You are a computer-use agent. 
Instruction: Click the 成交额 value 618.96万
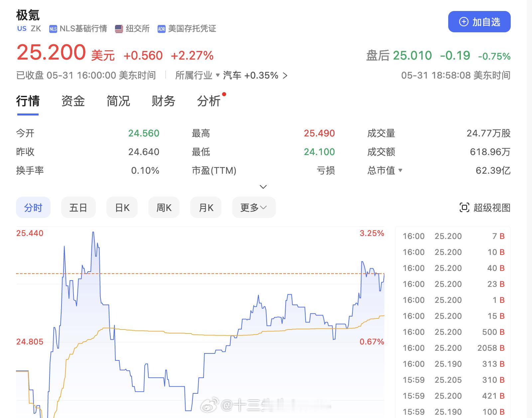tap(490, 152)
